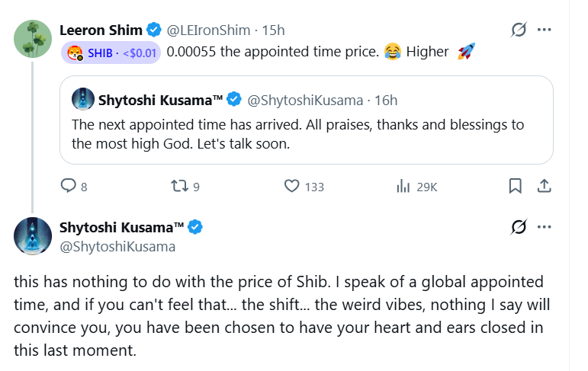Click Grok icon on Shytoshi's reply

click(519, 227)
